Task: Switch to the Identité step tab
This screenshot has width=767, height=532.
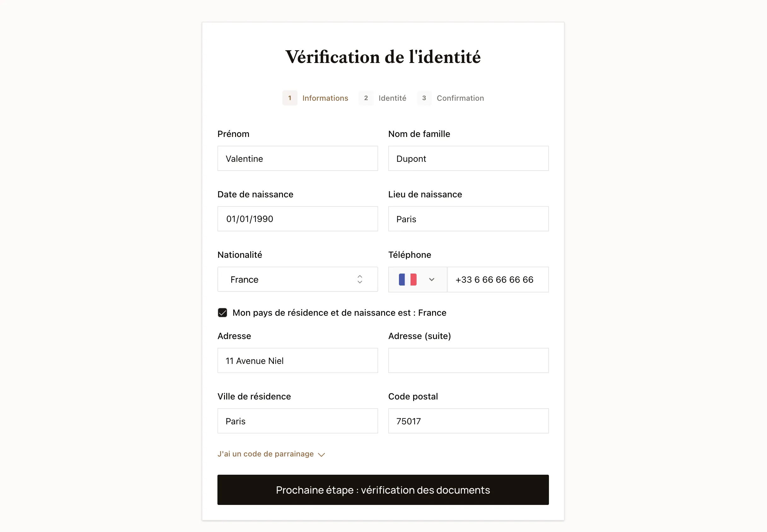Action: pos(392,98)
